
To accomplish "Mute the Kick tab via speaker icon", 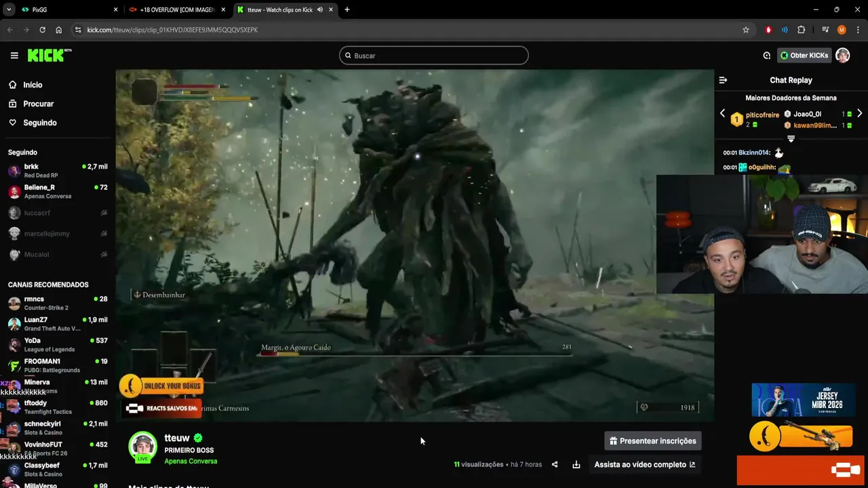I will 319,9.
